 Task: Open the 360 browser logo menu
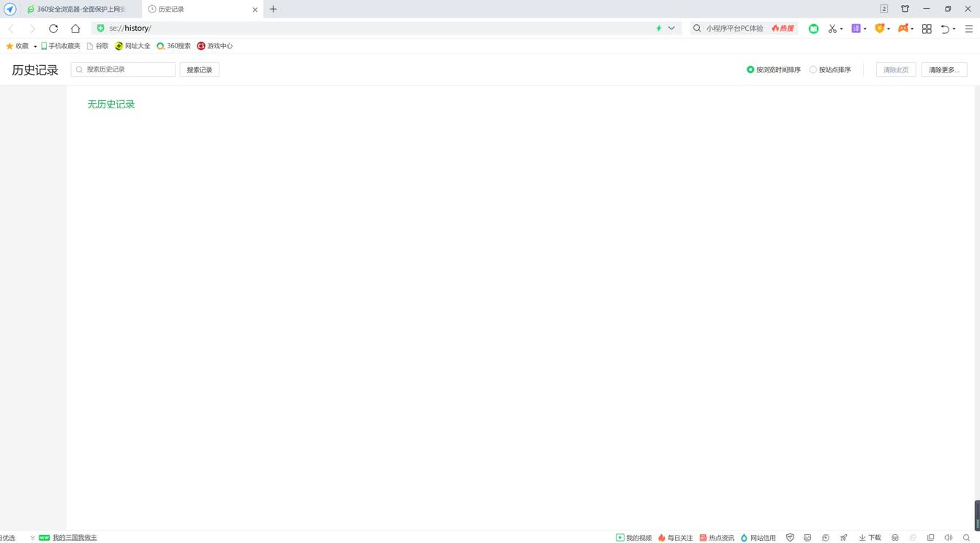pyautogui.click(x=10, y=10)
